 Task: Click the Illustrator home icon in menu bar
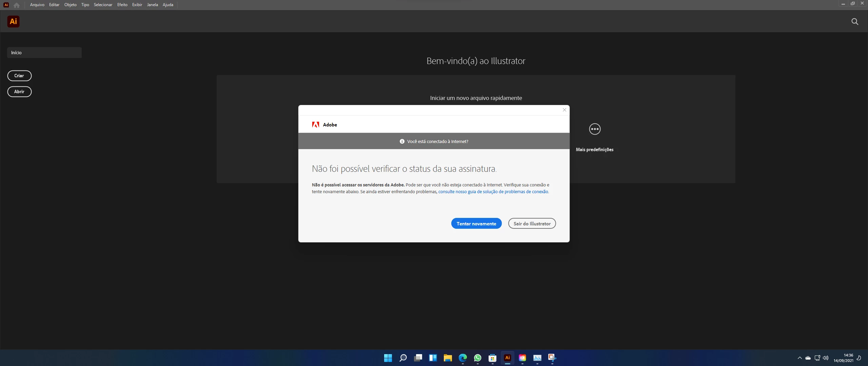coord(17,5)
